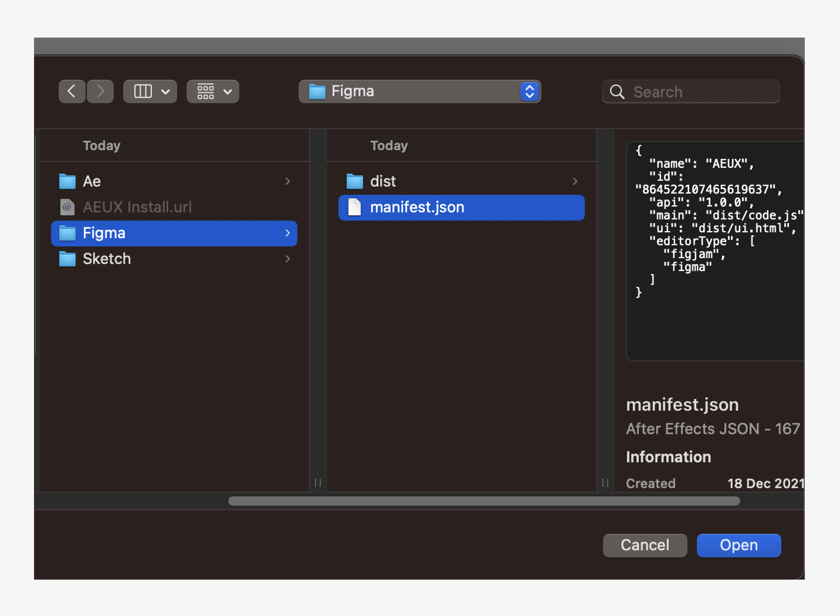Click the back navigation arrow
The height and width of the screenshot is (616, 840).
tap(72, 91)
